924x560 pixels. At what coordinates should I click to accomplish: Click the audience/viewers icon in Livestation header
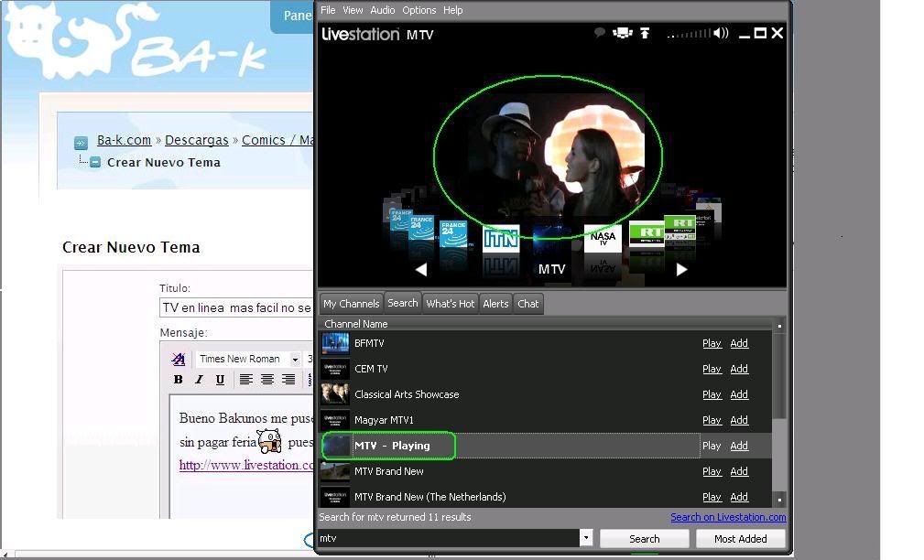623,33
